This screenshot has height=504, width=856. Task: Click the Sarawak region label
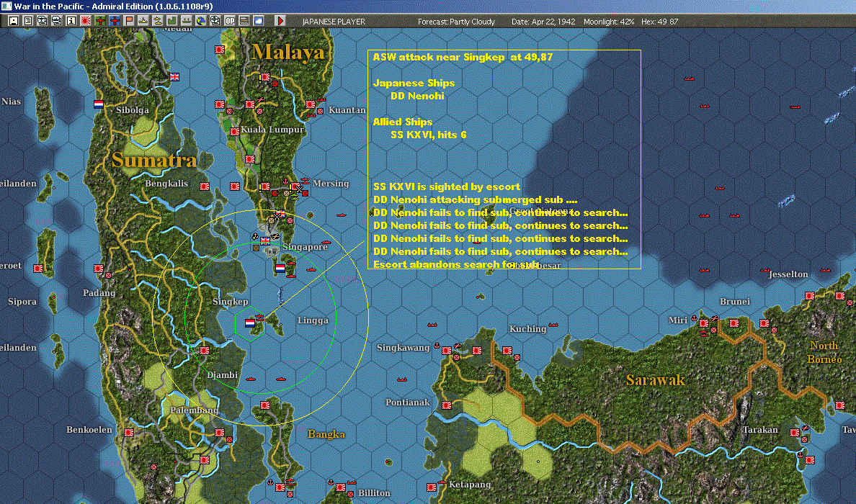click(655, 380)
